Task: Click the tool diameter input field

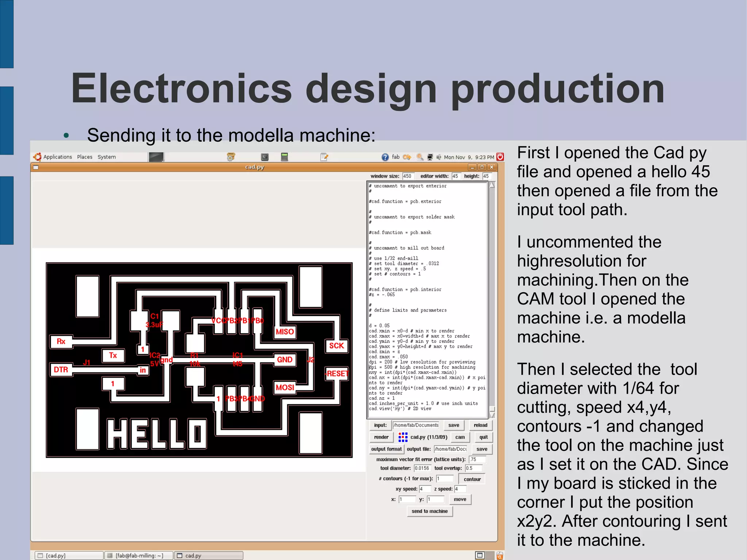Action: [x=422, y=468]
